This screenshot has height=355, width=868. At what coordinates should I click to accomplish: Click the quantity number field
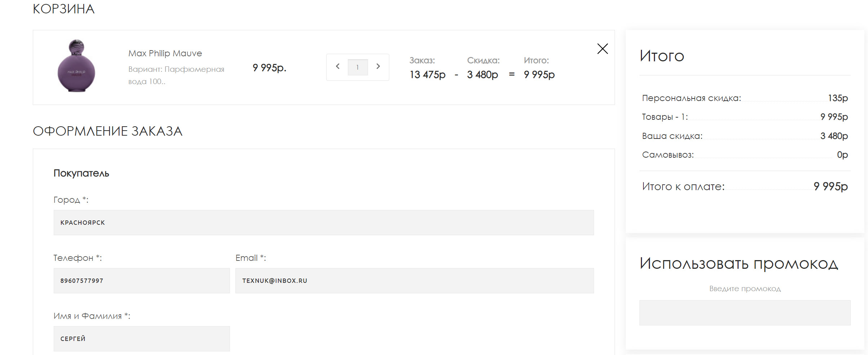(358, 67)
